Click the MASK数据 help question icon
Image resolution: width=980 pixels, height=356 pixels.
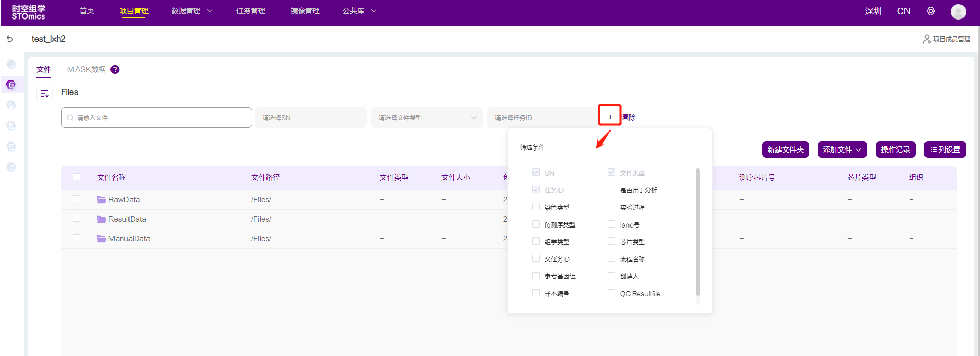coord(115,69)
